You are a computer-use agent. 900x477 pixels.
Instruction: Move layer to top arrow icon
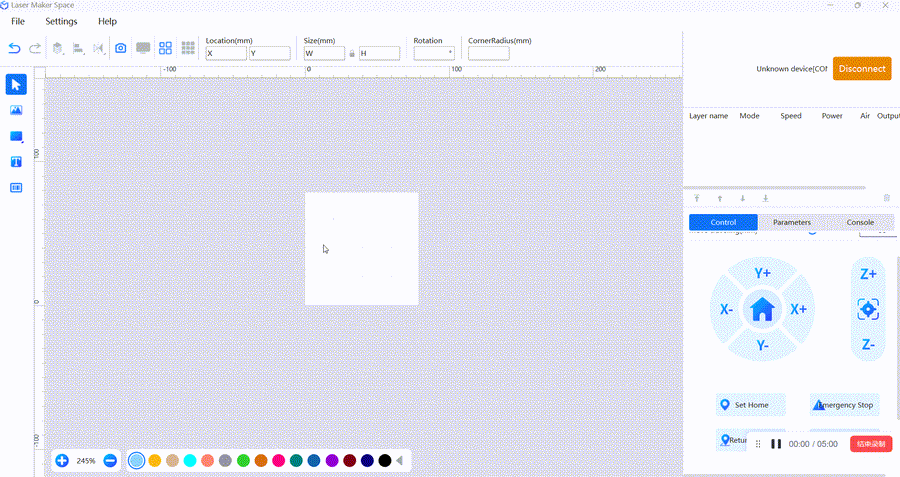pyautogui.click(x=697, y=198)
